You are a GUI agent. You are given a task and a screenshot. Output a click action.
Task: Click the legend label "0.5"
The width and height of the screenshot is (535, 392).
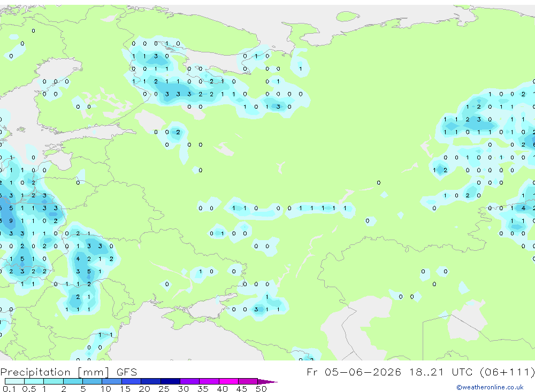tap(29, 389)
